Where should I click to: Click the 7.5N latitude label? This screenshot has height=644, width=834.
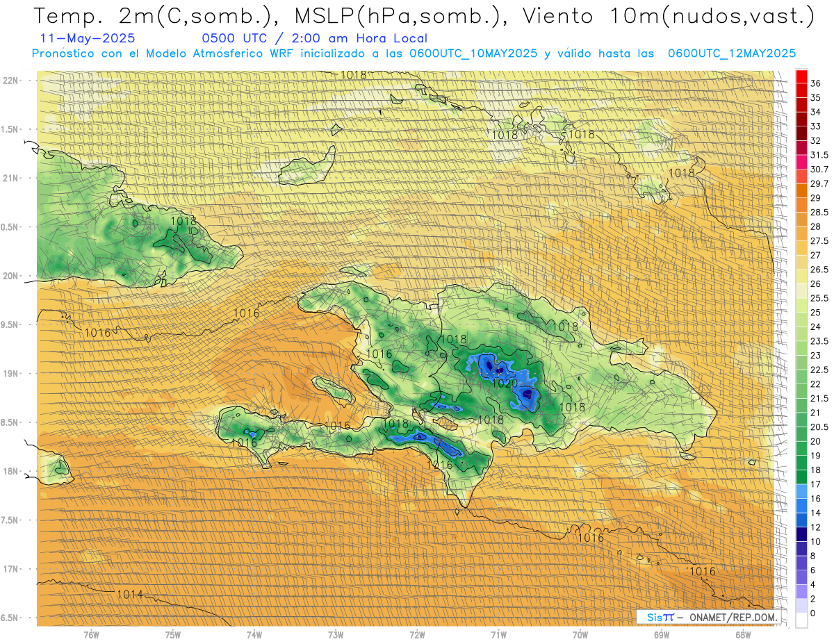point(10,520)
